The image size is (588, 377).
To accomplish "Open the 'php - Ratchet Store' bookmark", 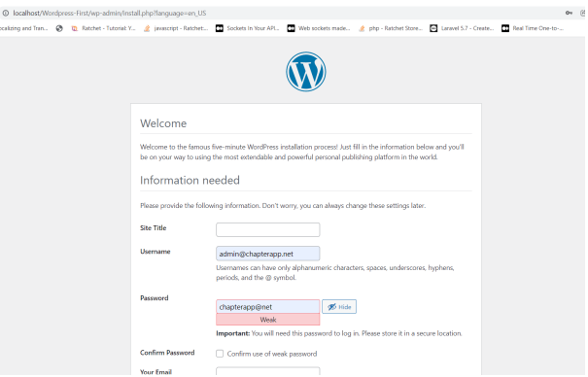I will tap(391, 28).
